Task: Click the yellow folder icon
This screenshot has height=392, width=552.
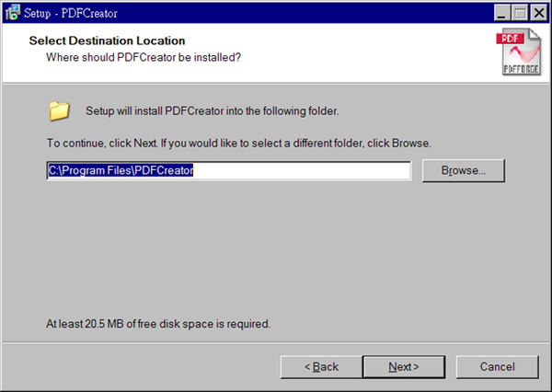Action: (x=59, y=111)
